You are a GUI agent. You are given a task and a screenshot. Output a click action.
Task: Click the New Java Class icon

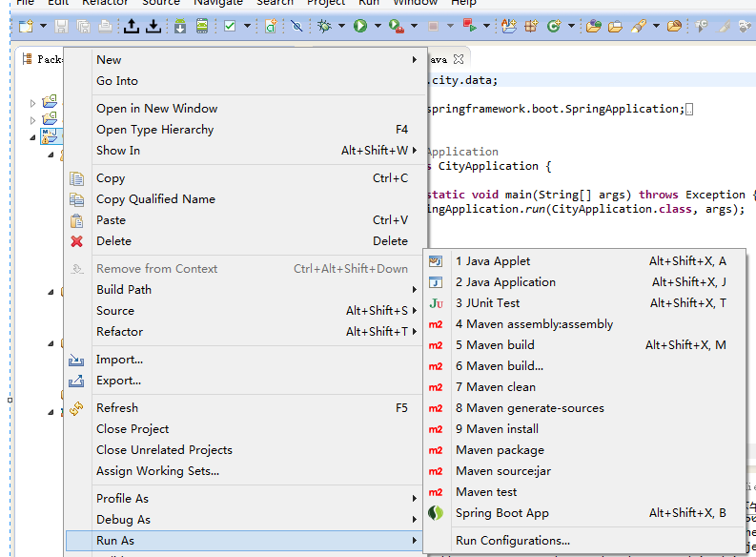[x=554, y=26]
